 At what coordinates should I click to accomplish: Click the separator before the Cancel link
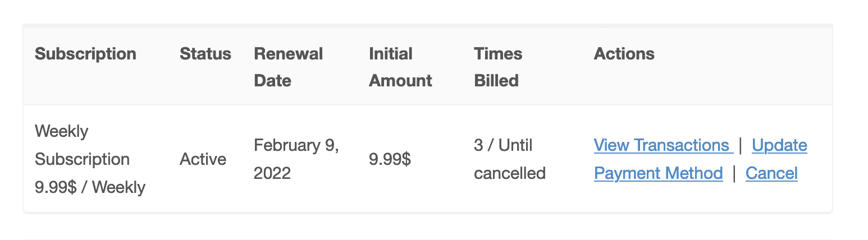(734, 173)
